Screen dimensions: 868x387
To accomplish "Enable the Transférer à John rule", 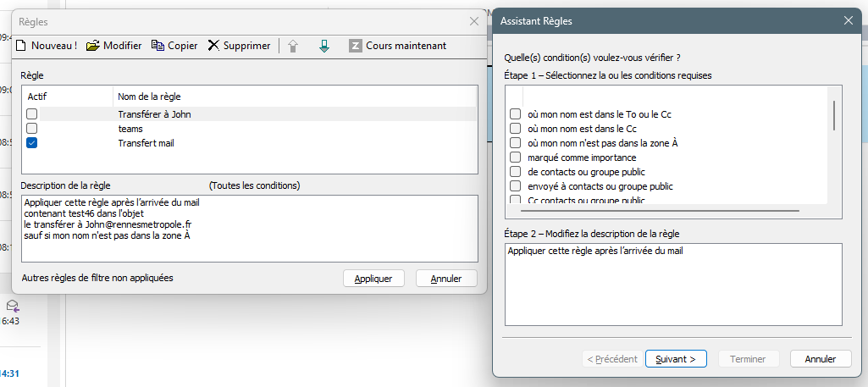I will tap(32, 114).
